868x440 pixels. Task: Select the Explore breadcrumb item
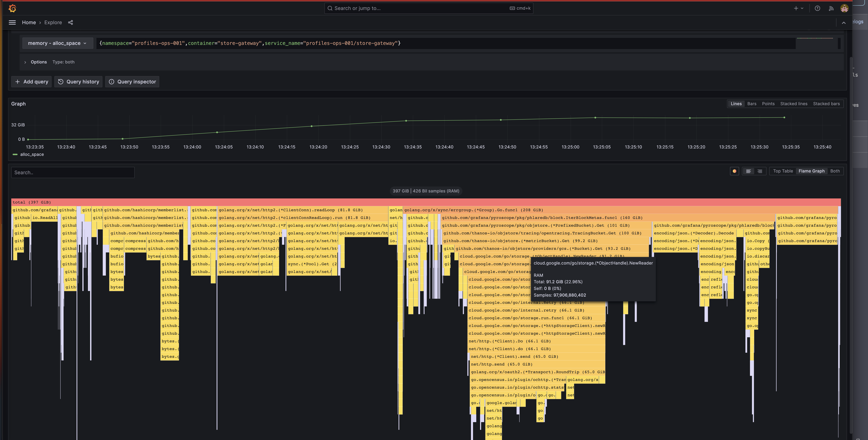click(53, 22)
